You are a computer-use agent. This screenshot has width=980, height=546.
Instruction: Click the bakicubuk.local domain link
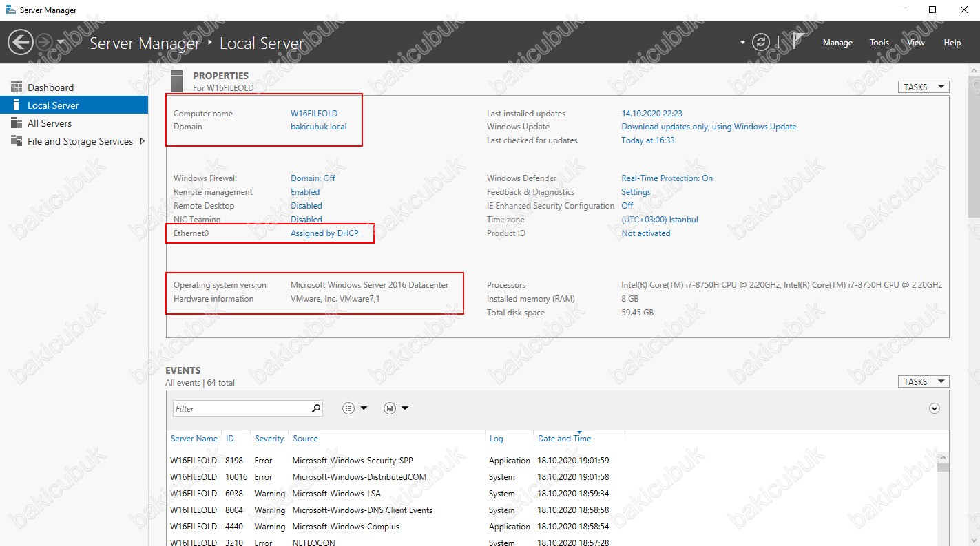[319, 127]
